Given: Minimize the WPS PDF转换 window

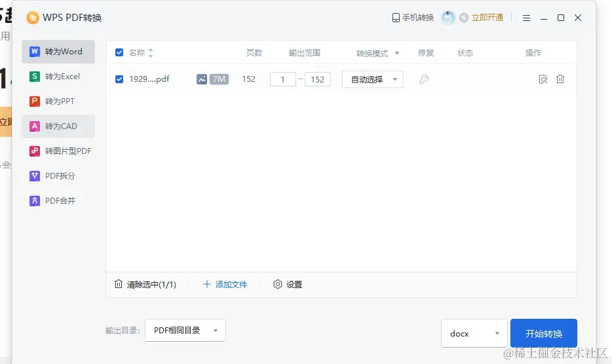Looking at the screenshot, I should tap(543, 18).
